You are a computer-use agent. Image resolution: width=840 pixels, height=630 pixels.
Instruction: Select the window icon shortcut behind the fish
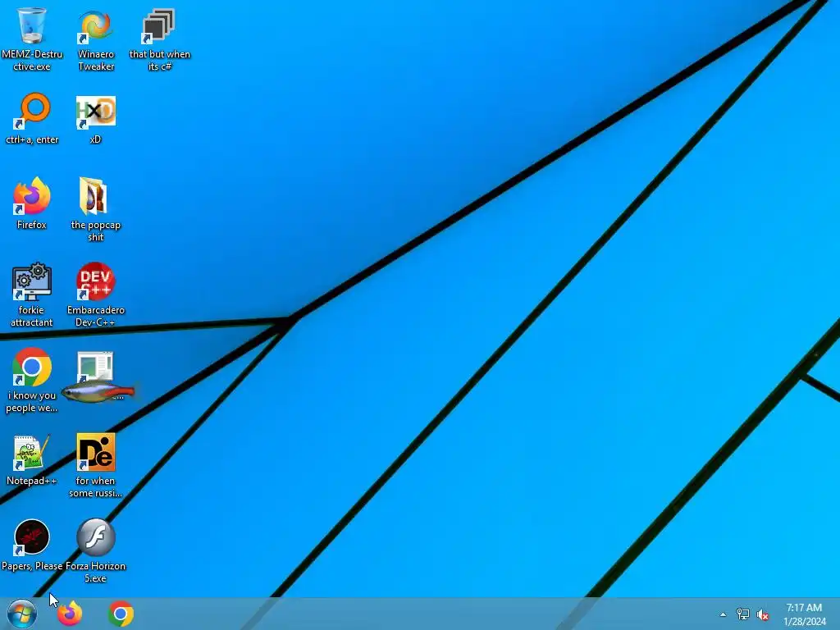pos(95,367)
